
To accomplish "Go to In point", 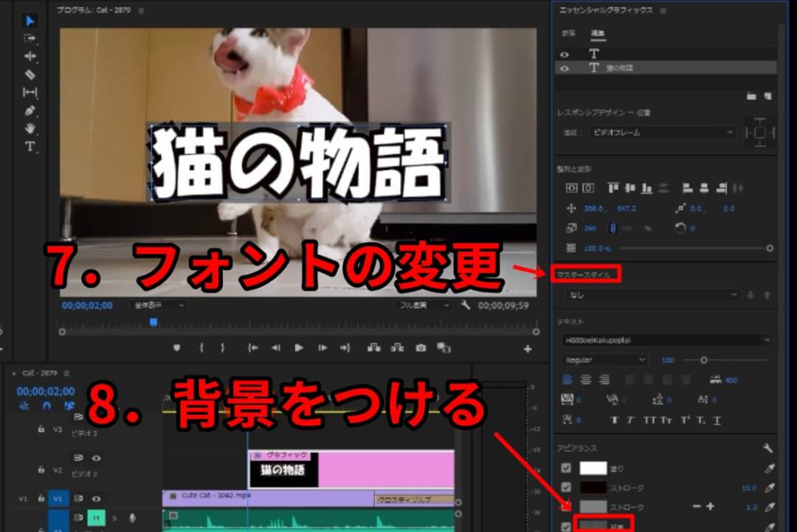I will [x=252, y=348].
